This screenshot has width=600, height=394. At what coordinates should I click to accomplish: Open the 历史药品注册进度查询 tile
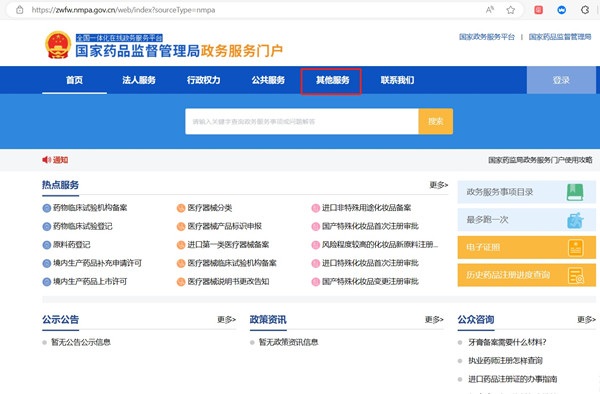pos(527,275)
